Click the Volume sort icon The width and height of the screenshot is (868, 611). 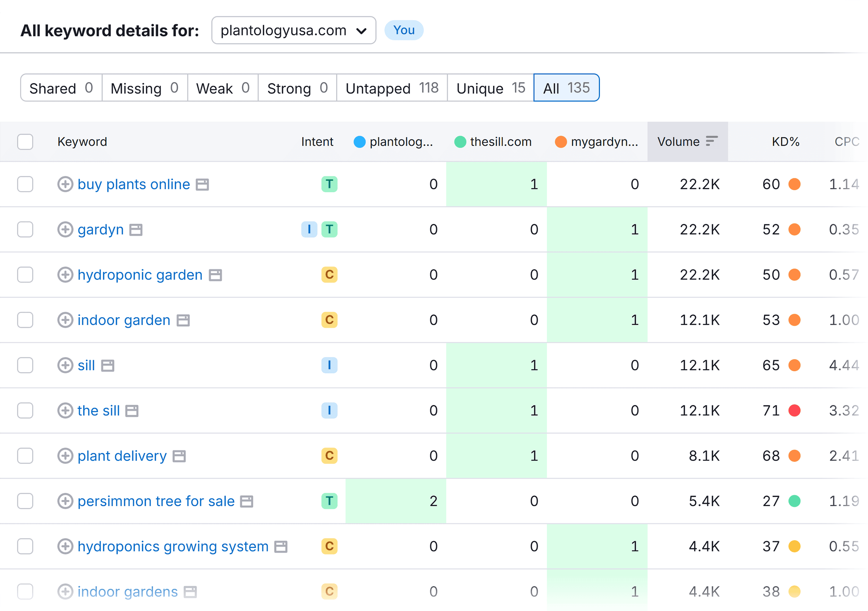(711, 141)
